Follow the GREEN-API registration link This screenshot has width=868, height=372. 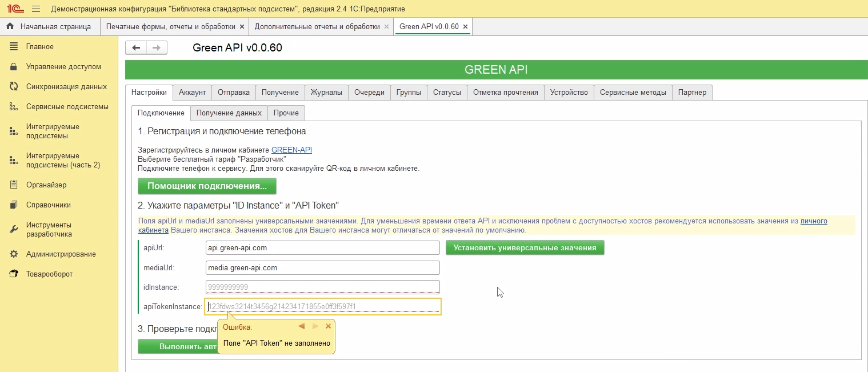tap(291, 150)
